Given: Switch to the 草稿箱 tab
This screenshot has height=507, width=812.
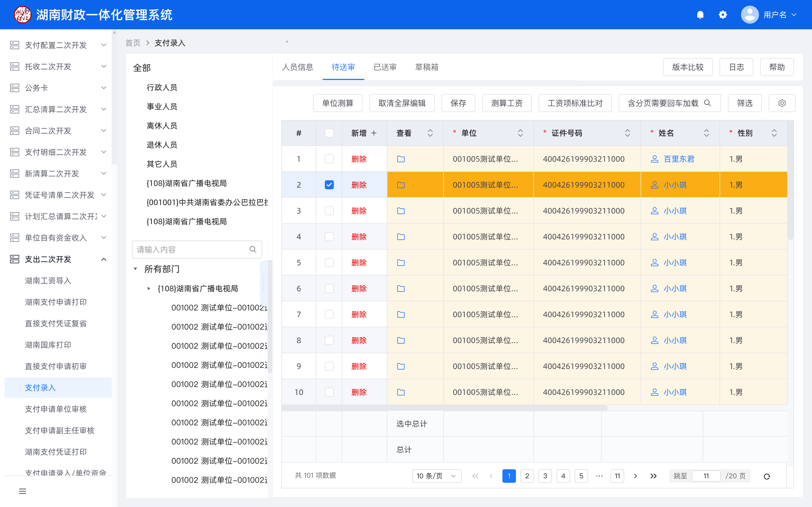Looking at the screenshot, I should coord(427,67).
